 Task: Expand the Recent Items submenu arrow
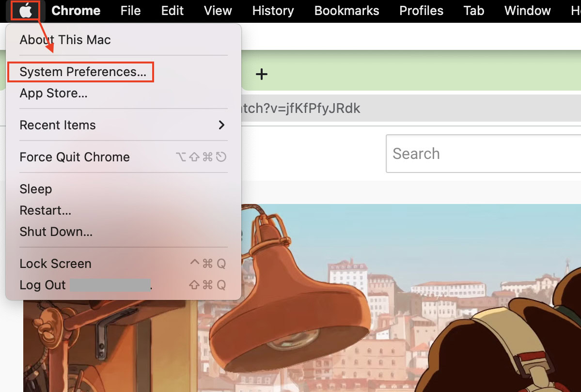pos(221,125)
